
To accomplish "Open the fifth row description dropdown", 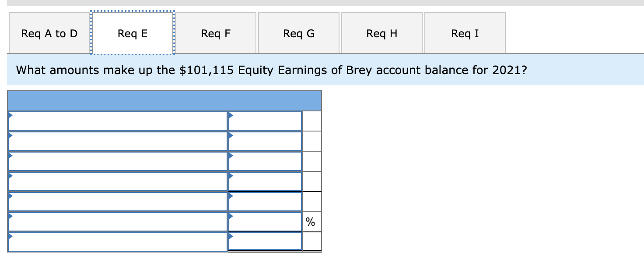I will 10,197.
